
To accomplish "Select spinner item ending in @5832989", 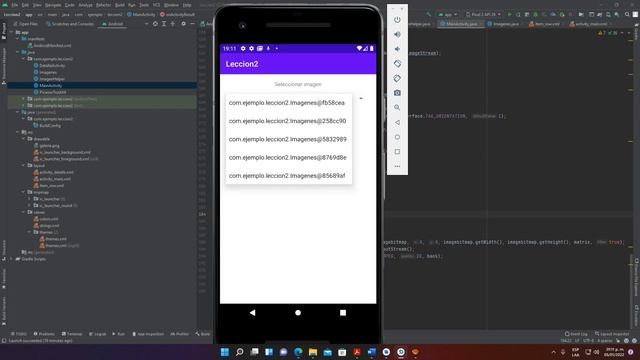I will (x=289, y=139).
